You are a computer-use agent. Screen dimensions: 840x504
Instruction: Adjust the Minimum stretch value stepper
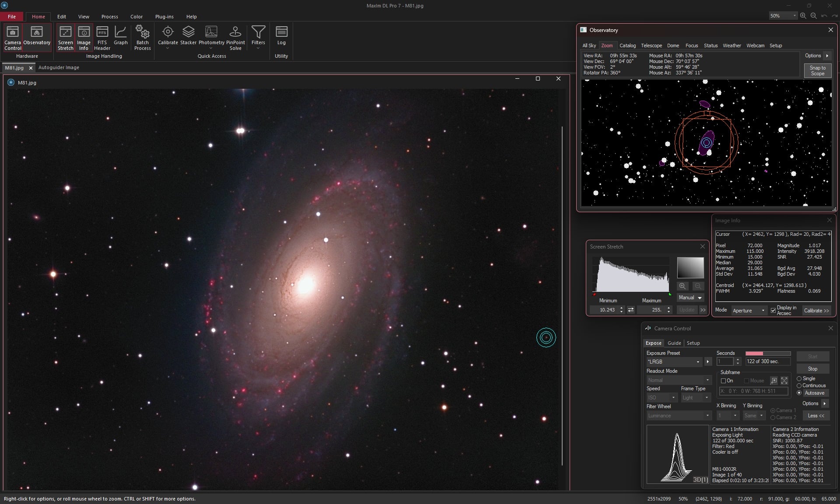(x=621, y=310)
